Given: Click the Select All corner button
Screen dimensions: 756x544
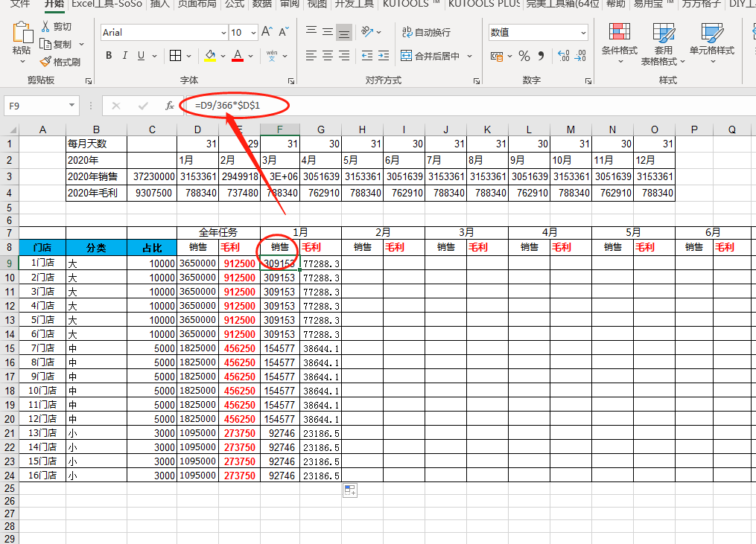Looking at the screenshot, I should (10, 129).
